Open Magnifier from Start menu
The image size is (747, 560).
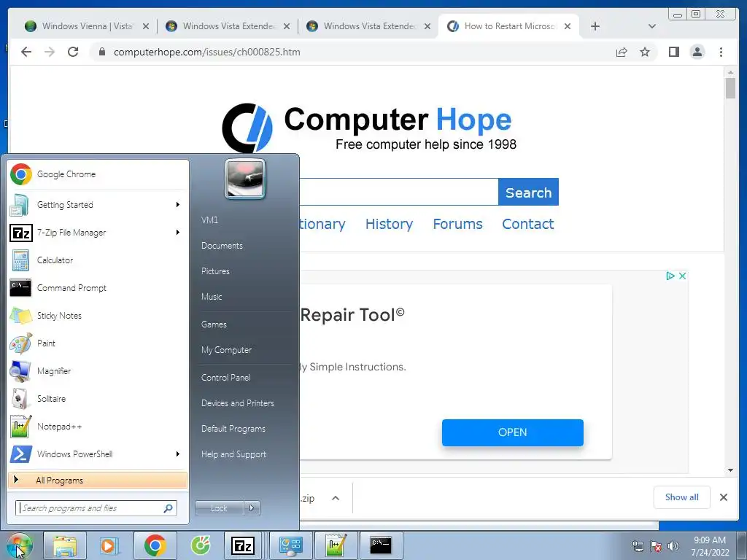point(98,370)
